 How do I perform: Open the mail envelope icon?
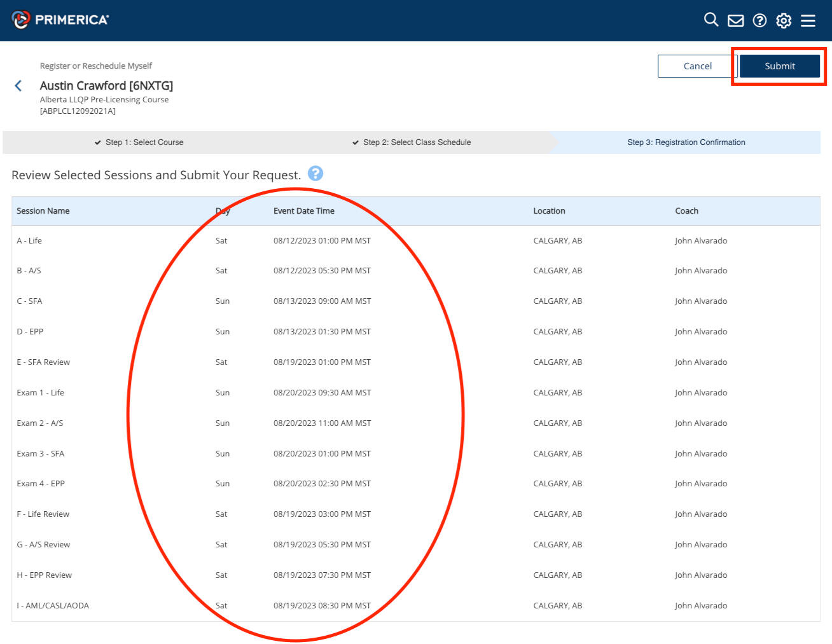point(735,20)
